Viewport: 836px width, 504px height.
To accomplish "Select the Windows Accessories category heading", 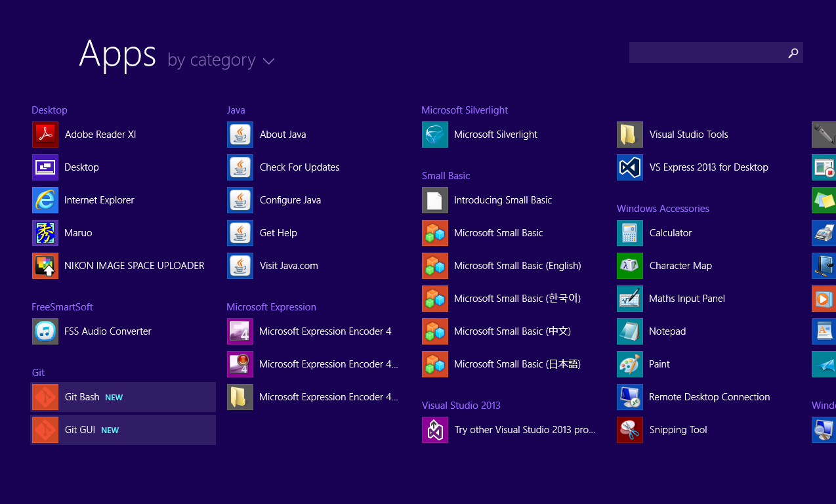I will point(663,209).
